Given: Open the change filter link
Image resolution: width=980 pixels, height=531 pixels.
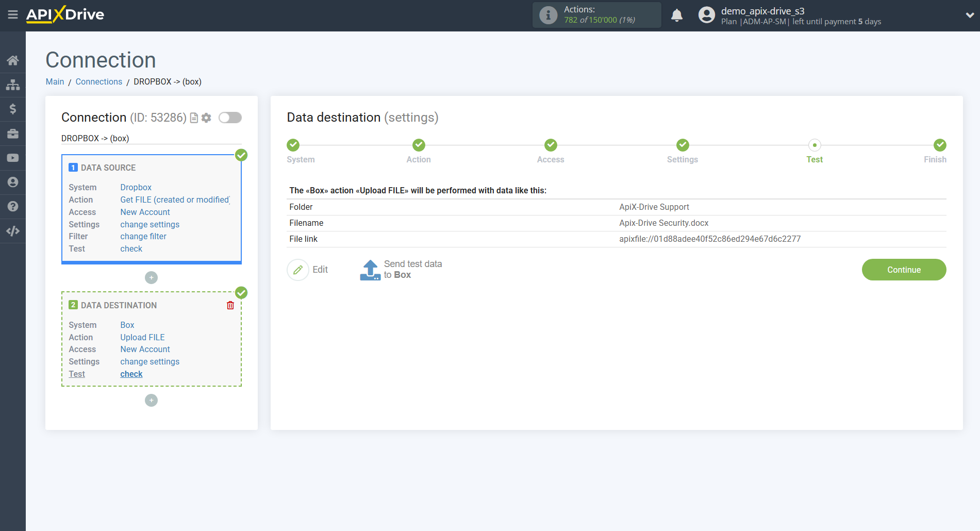Looking at the screenshot, I should (143, 236).
